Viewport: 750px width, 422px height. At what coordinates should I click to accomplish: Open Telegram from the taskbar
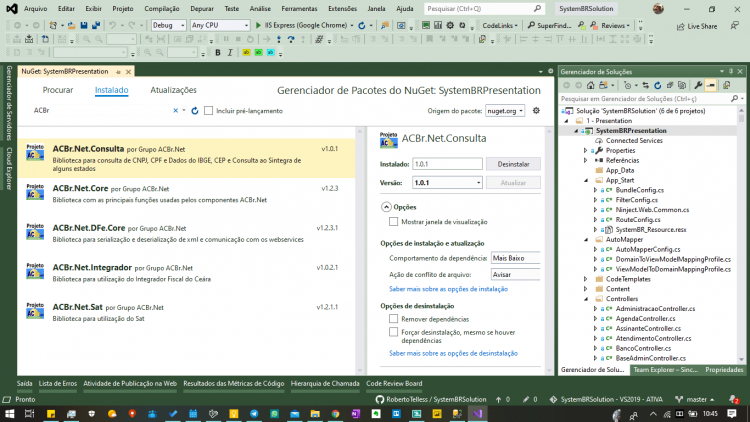click(254, 413)
